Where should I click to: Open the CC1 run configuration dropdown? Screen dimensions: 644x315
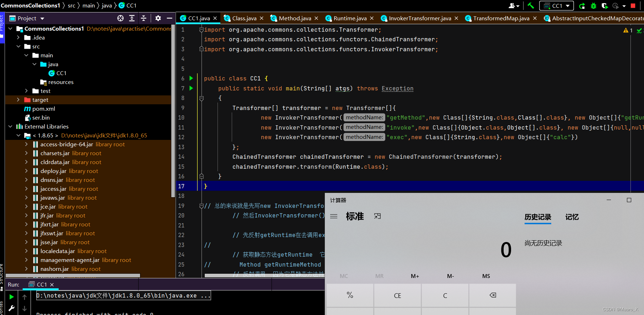point(557,6)
